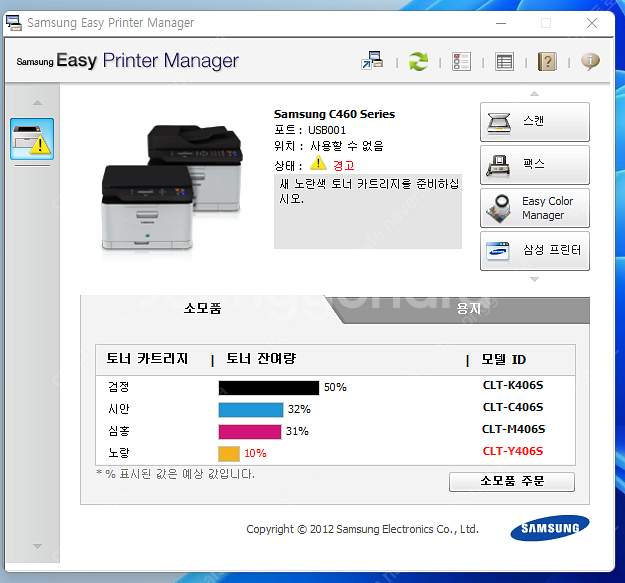Open 삼성 프린터 website button
This screenshot has width=625, height=583.
[535, 251]
